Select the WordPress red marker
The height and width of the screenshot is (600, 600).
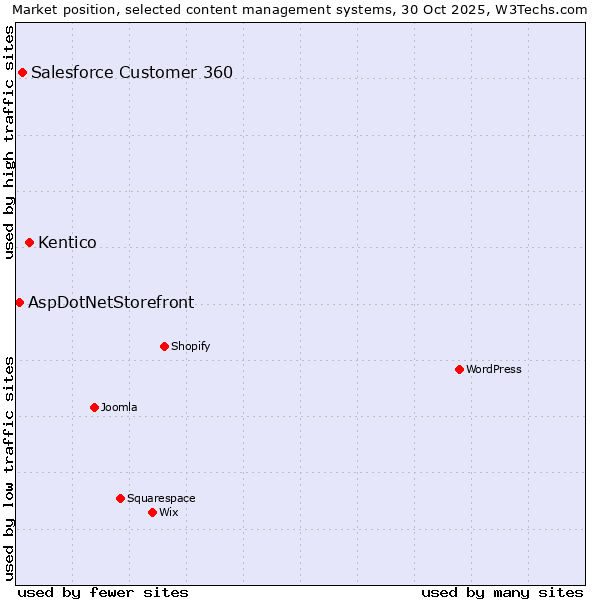459,369
